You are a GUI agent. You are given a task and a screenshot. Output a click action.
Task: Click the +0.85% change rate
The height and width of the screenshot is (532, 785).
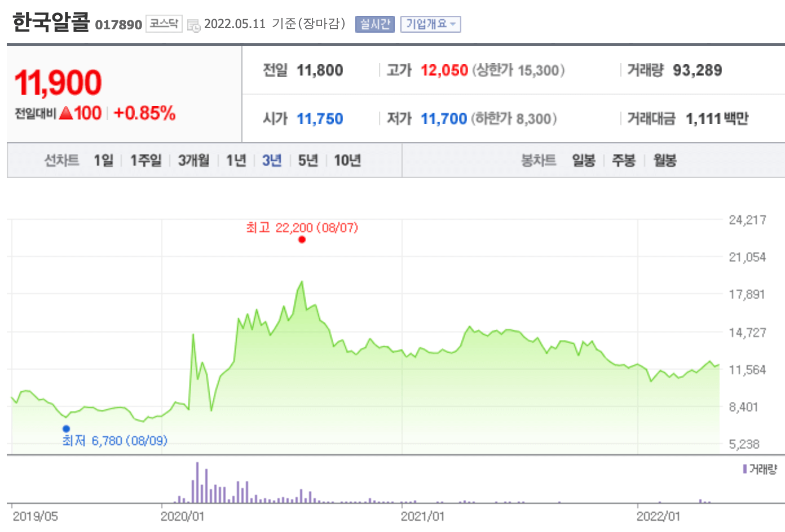[x=144, y=113]
